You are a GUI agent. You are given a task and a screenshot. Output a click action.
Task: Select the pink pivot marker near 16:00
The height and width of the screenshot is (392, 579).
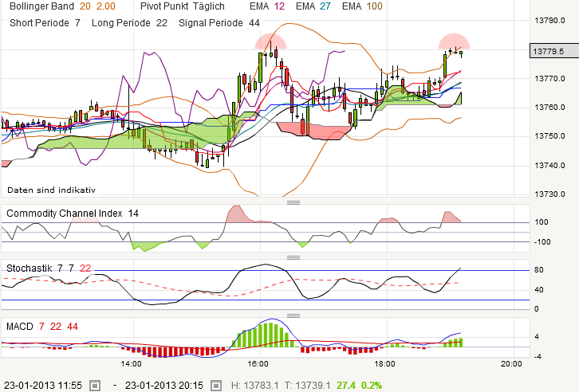(270, 41)
